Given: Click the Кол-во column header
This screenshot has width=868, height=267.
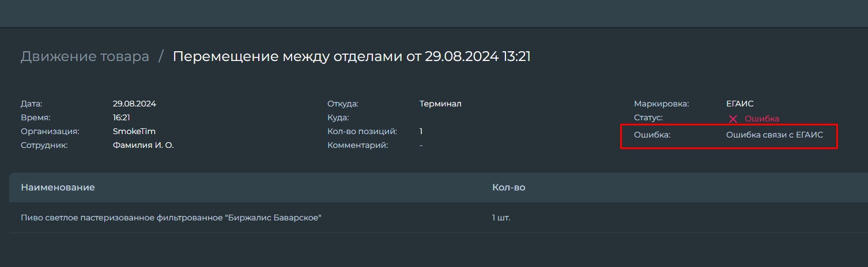Looking at the screenshot, I should [x=509, y=188].
